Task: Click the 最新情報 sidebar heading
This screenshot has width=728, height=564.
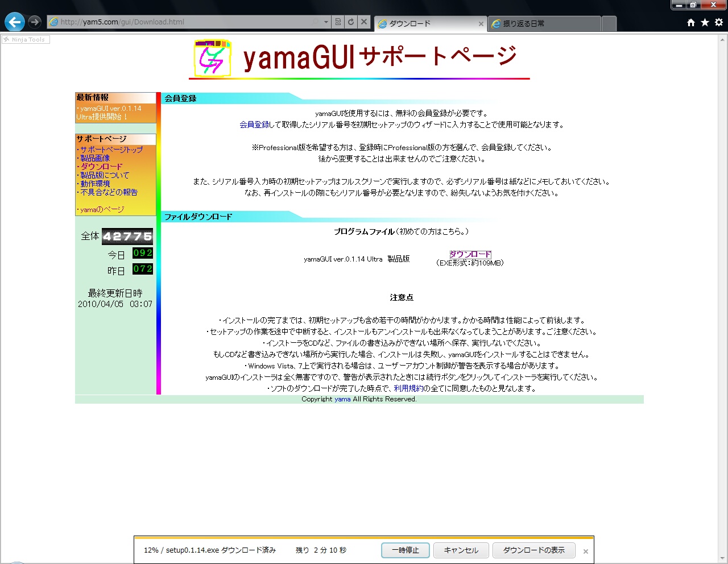Action: click(x=93, y=97)
